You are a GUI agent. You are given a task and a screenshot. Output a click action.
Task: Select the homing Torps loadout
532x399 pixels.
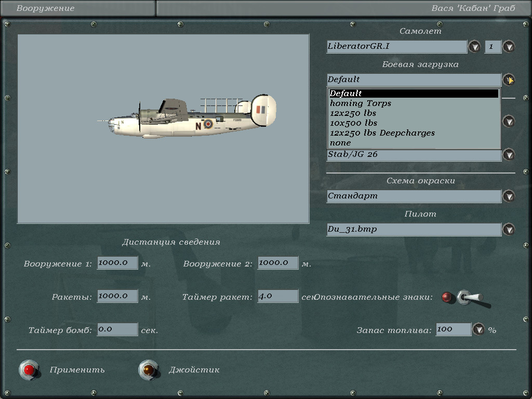pyautogui.click(x=414, y=103)
